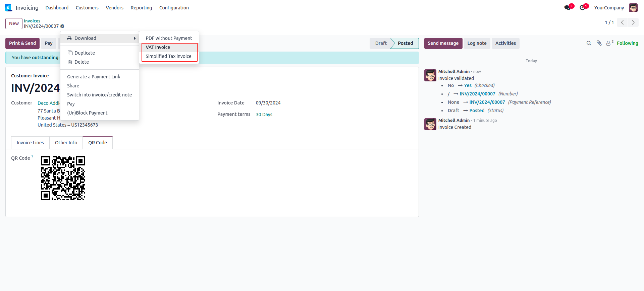Go to the next record arrow
This screenshot has height=291, width=644.
633,22
